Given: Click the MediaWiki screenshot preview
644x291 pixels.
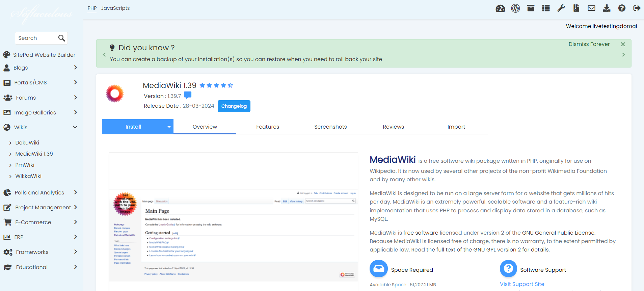Looking at the screenshot, I should point(234,221).
